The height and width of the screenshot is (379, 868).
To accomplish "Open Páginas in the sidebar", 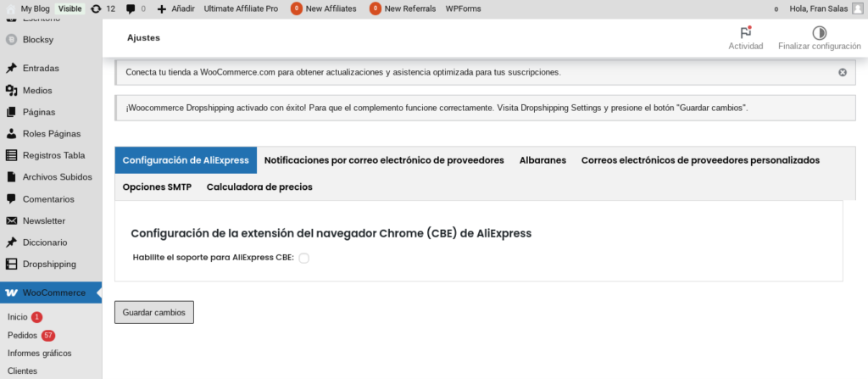I will point(39,112).
